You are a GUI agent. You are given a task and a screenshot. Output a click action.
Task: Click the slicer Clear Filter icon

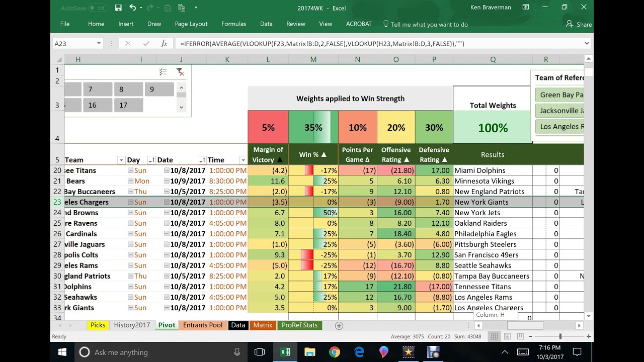click(180, 72)
